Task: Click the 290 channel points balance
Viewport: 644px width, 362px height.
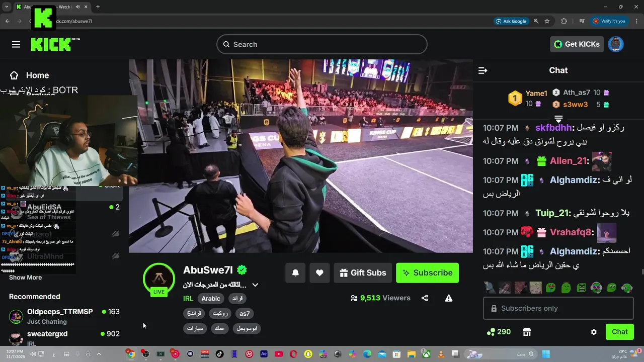Action: point(499,332)
